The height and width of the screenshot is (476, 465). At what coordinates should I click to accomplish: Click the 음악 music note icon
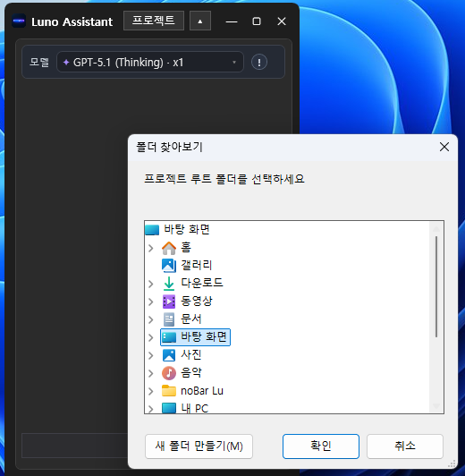tap(169, 373)
